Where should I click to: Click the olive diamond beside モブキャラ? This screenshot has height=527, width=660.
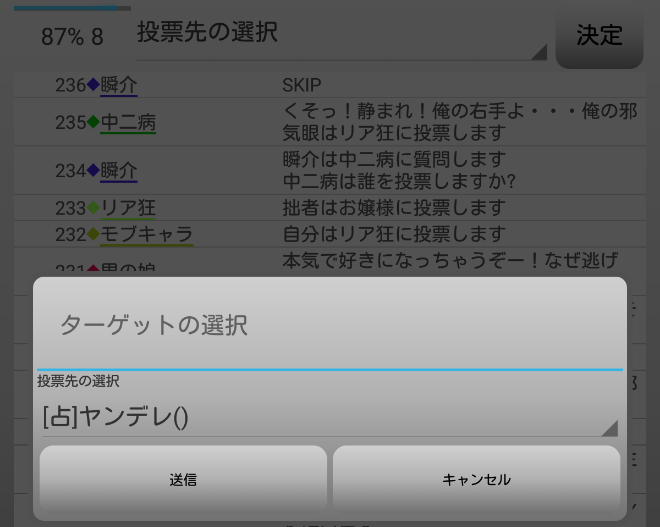(94, 234)
